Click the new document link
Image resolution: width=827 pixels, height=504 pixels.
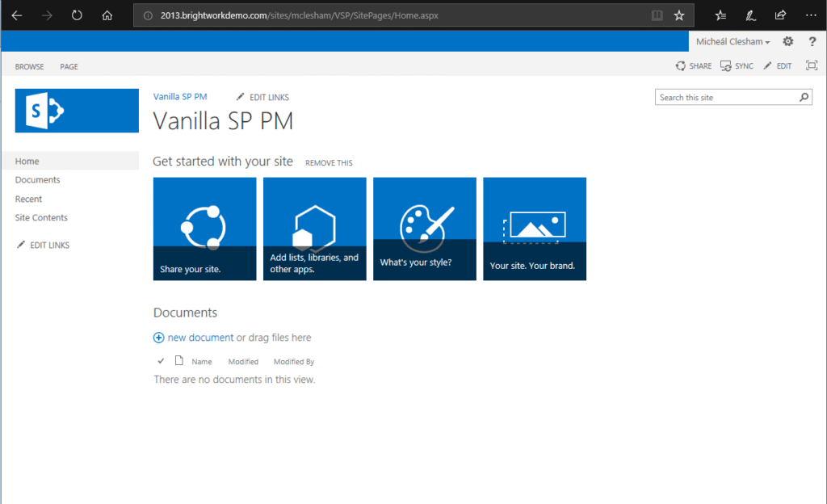200,338
